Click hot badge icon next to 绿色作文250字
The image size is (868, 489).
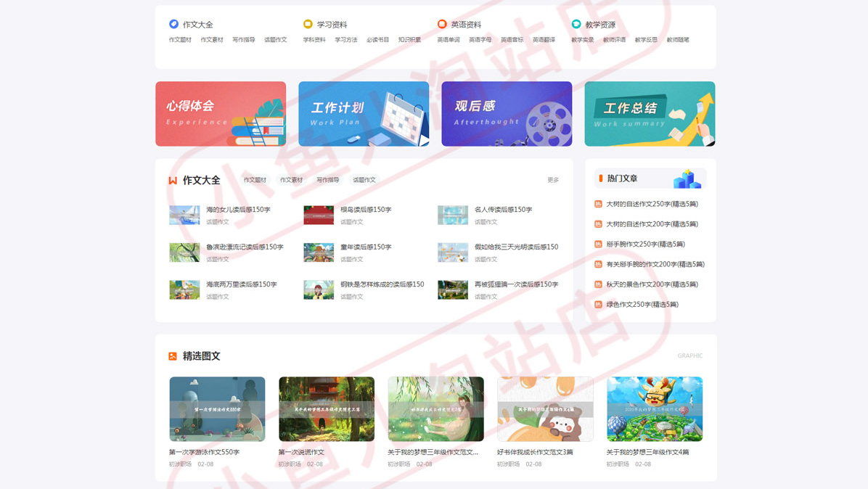(x=598, y=304)
